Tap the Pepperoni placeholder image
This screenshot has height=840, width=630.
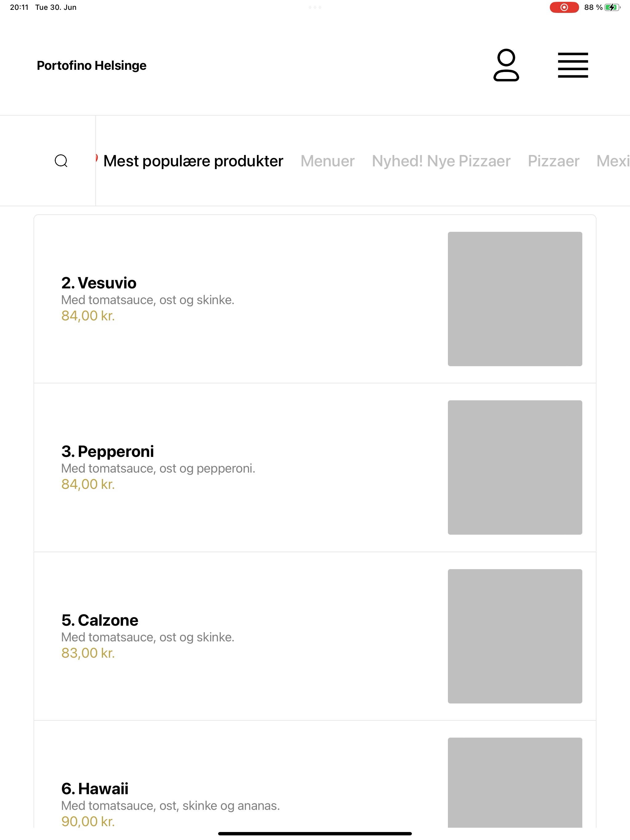tap(515, 467)
